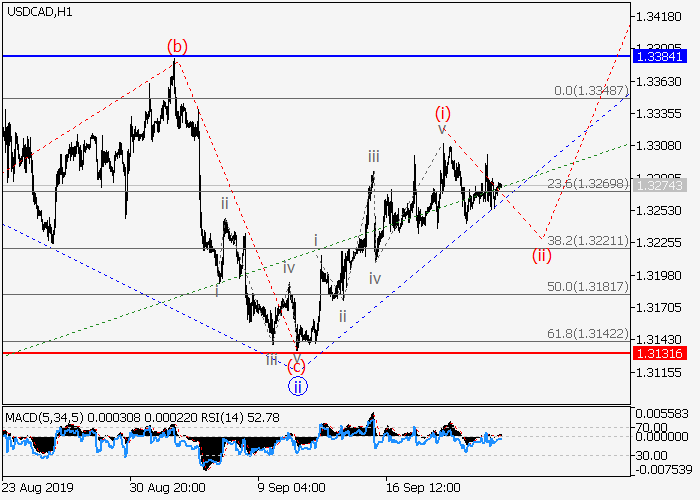This screenshot has height=500, width=700.
Task: Select the gray v label near the peak
Action: [441, 129]
